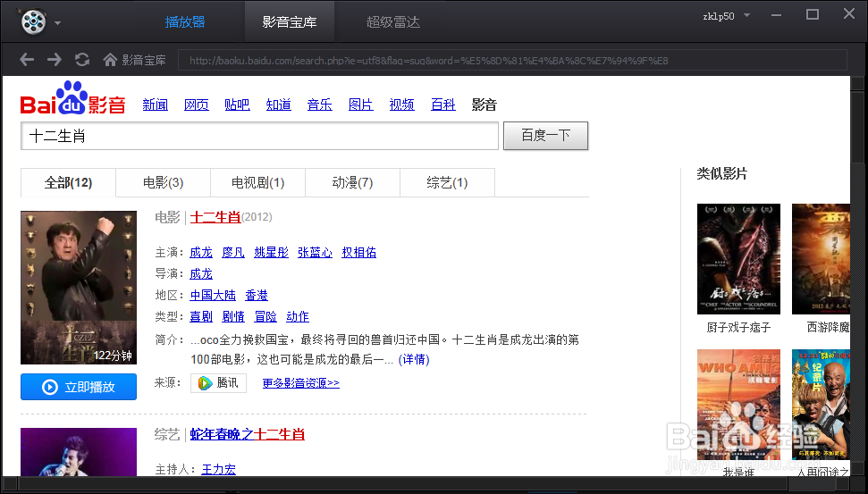Select the 综艺(1) results tab
This screenshot has height=494, width=868.
pyautogui.click(x=447, y=182)
